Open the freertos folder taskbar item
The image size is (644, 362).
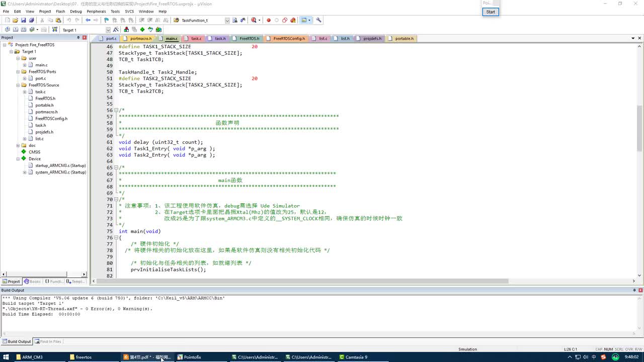click(84, 357)
